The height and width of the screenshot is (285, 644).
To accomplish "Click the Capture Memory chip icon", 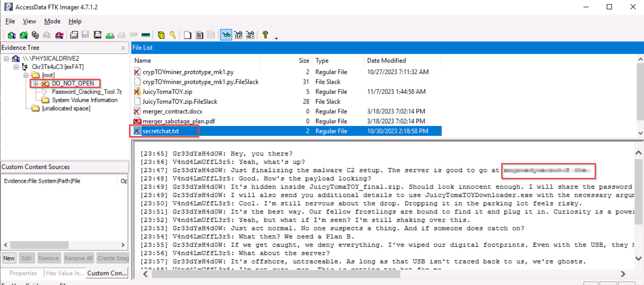I will [146, 35].
